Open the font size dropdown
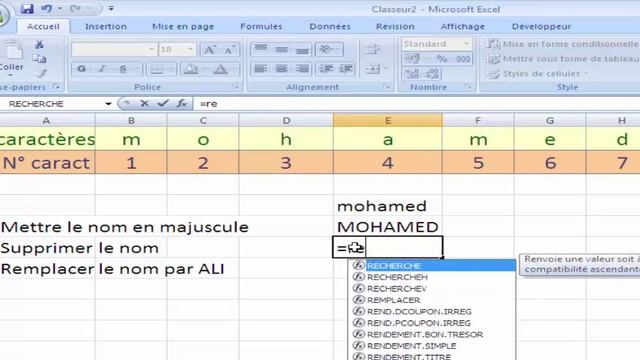This screenshot has height=360, width=640. 190,49
